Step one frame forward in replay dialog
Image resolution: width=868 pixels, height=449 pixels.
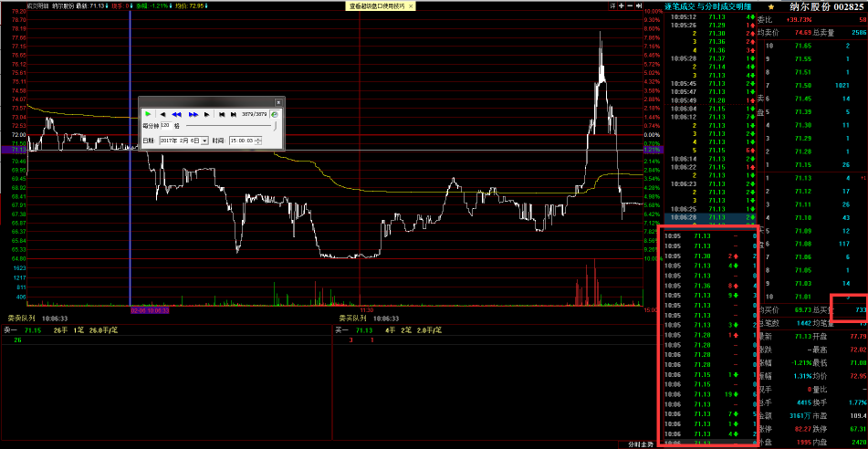coord(207,114)
